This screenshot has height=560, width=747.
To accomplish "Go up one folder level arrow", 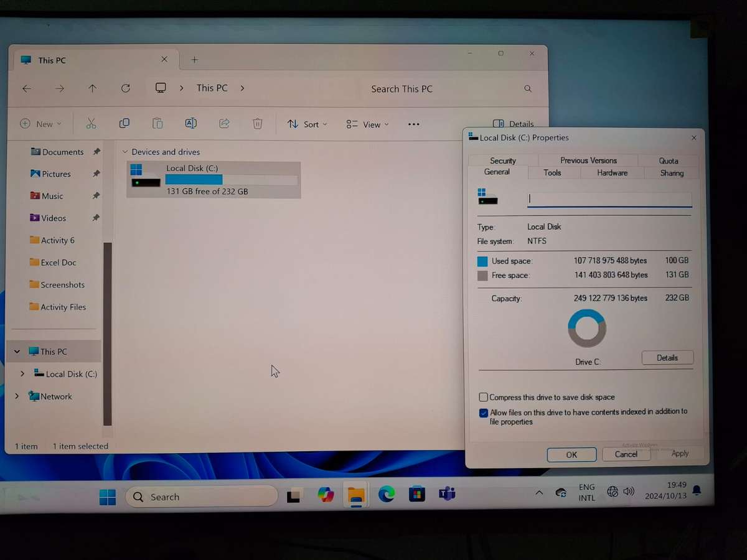I will pos(93,88).
